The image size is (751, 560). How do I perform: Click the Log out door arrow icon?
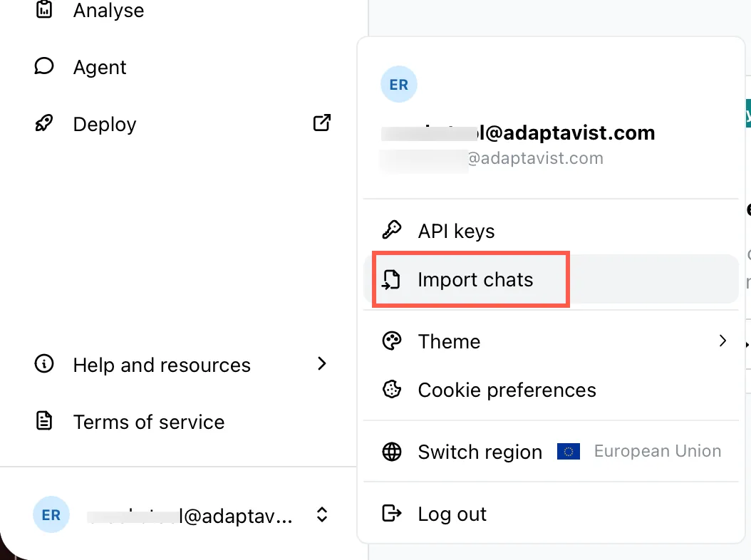[392, 513]
